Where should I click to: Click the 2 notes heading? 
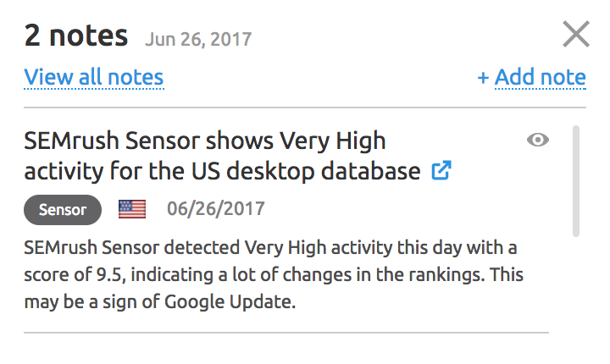point(76,36)
